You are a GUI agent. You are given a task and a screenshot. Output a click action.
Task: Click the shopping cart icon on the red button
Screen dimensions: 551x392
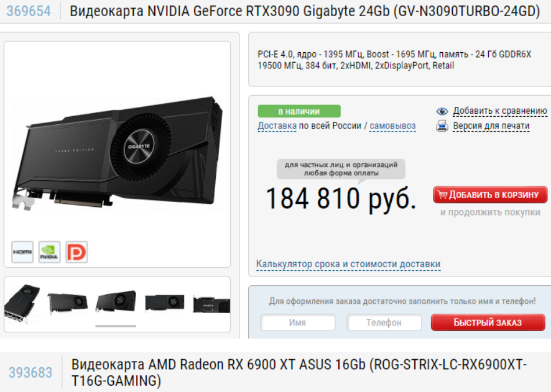point(442,194)
